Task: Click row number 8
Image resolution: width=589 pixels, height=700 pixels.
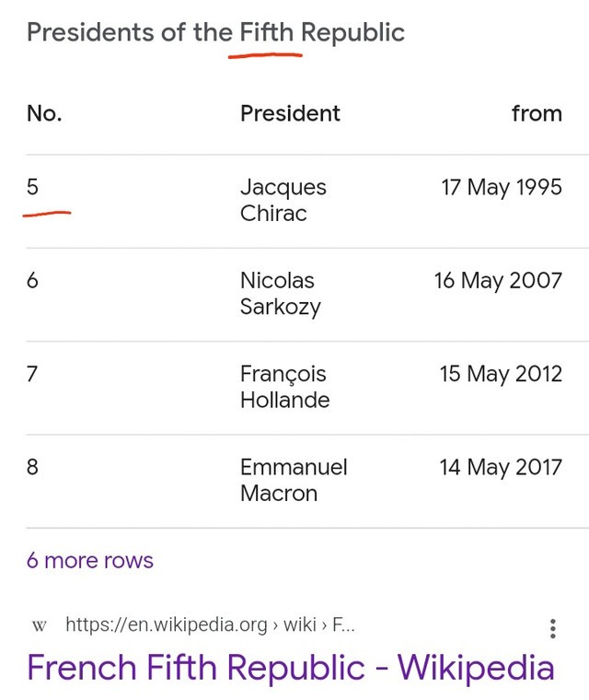Action: 32,467
